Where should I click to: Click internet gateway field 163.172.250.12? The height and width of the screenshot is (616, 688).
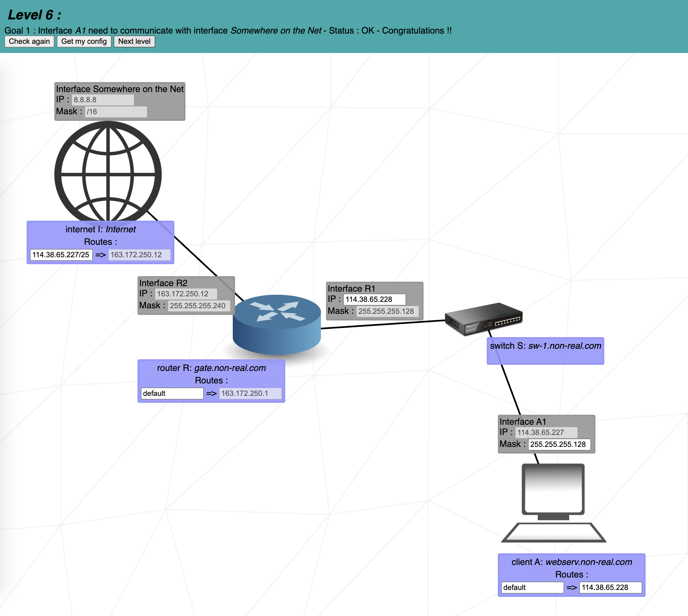(139, 255)
